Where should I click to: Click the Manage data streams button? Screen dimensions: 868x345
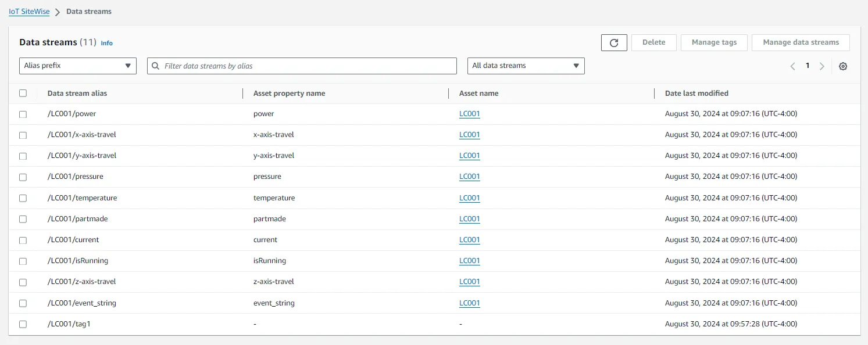pyautogui.click(x=801, y=42)
